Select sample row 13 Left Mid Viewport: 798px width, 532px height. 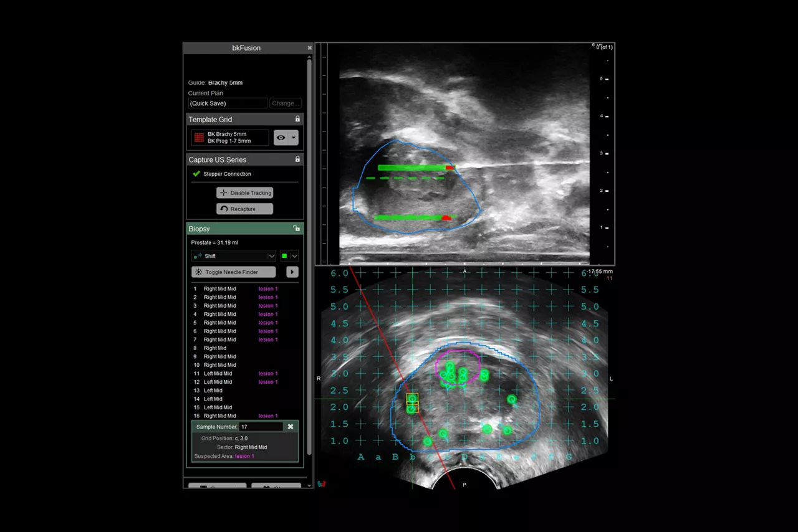244,391
